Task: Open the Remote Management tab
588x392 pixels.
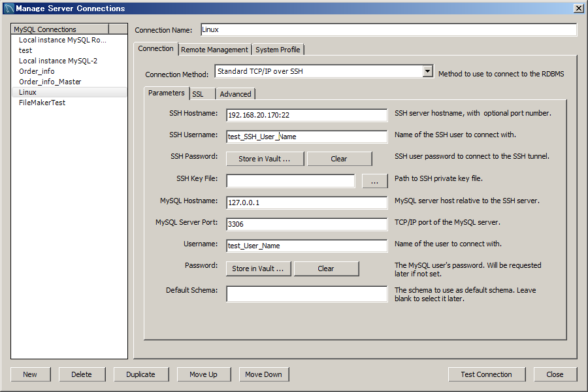Action: (x=214, y=50)
